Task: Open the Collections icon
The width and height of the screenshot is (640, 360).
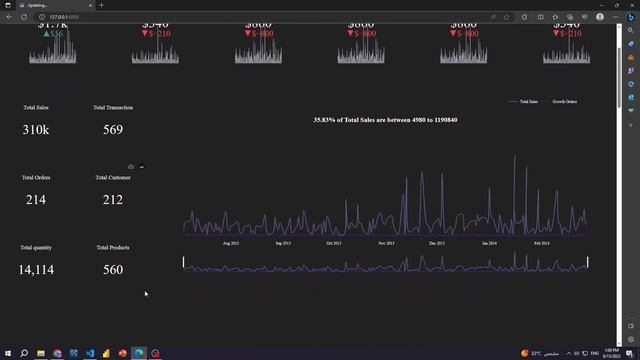Action: 570,17
